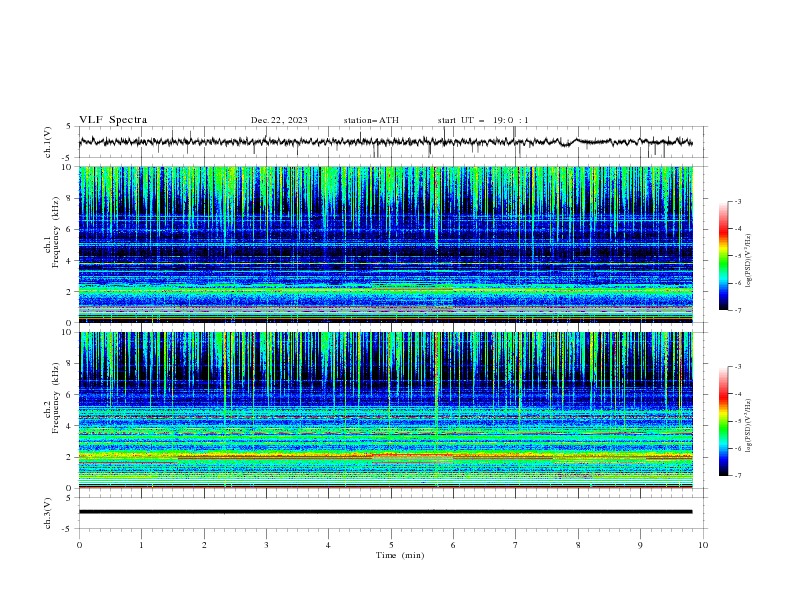Click the "0" tick on the Time axis
The height and width of the screenshot is (612, 792).
[79, 545]
